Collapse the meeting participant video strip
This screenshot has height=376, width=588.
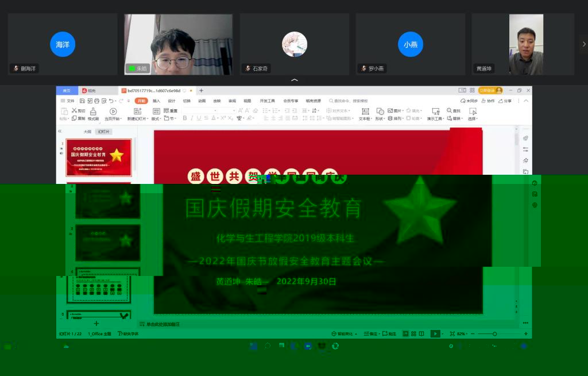pyautogui.click(x=295, y=80)
